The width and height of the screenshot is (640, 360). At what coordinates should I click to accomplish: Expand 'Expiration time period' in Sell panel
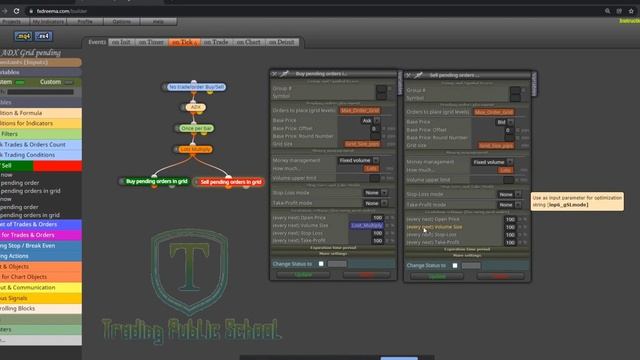(x=467, y=249)
